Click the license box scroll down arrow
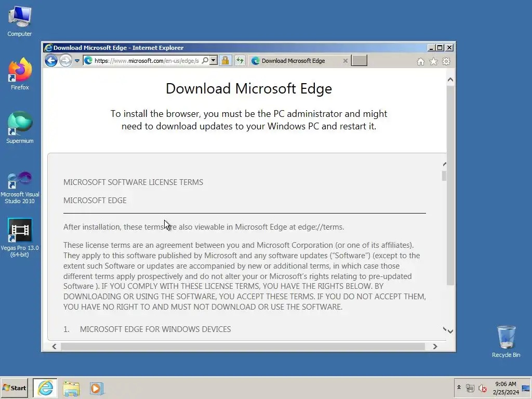This screenshot has height=399, width=532. coord(444,329)
